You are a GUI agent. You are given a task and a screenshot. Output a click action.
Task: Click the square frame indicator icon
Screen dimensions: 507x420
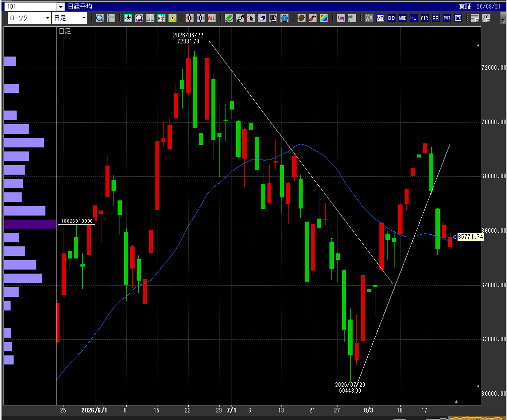[x=458, y=18]
